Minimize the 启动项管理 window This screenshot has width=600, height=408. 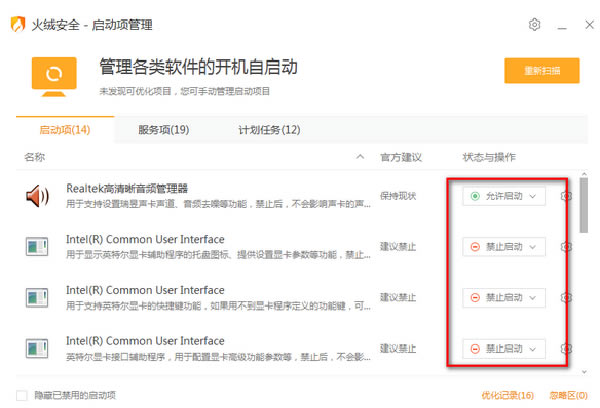[x=562, y=26]
